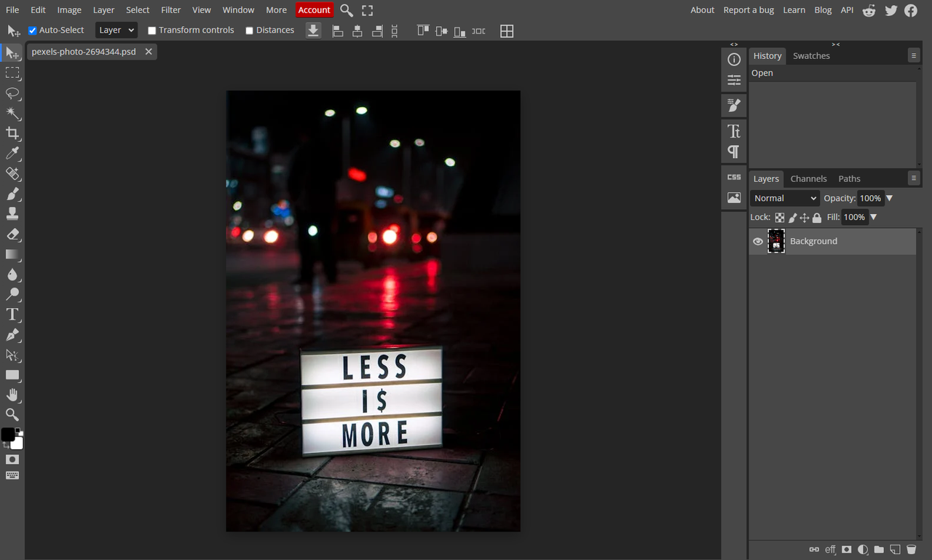932x560 pixels.
Task: Select the Eraser tool
Action: tap(12, 234)
